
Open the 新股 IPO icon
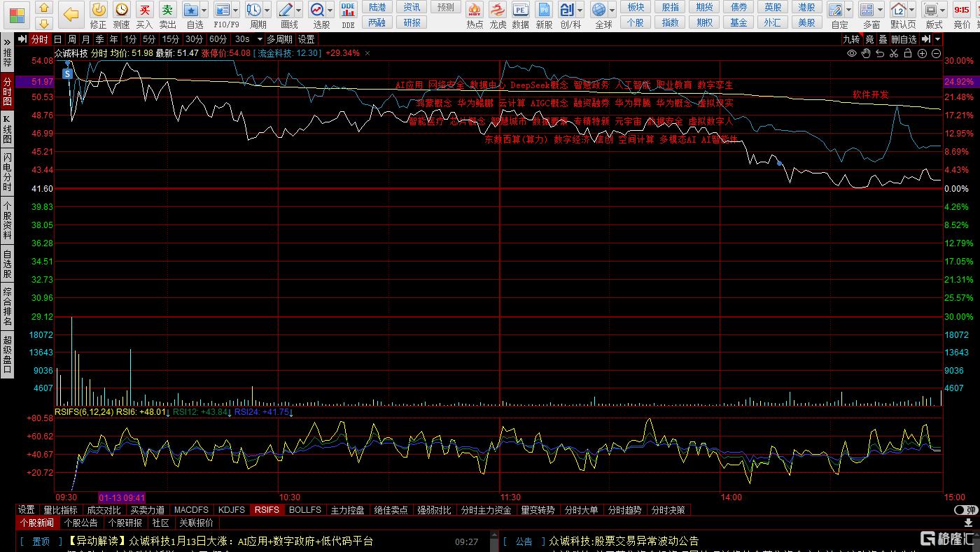[543, 10]
